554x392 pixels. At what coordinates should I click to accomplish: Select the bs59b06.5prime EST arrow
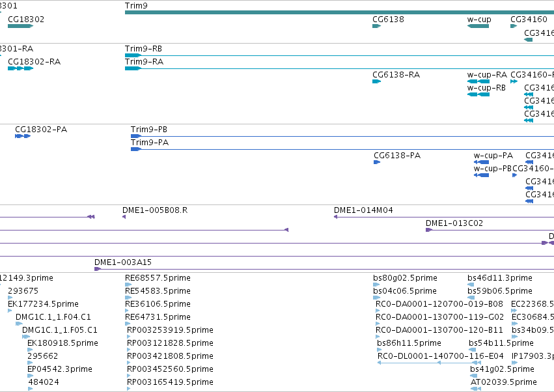click(471, 298)
